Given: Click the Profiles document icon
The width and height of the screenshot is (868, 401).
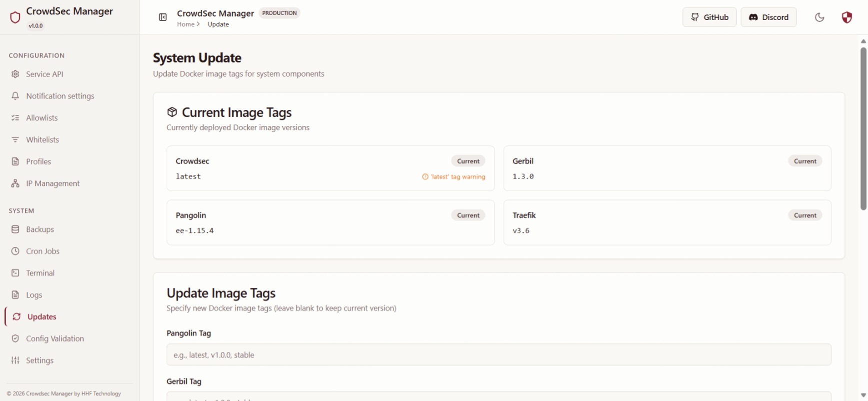Looking at the screenshot, I should click(x=16, y=161).
